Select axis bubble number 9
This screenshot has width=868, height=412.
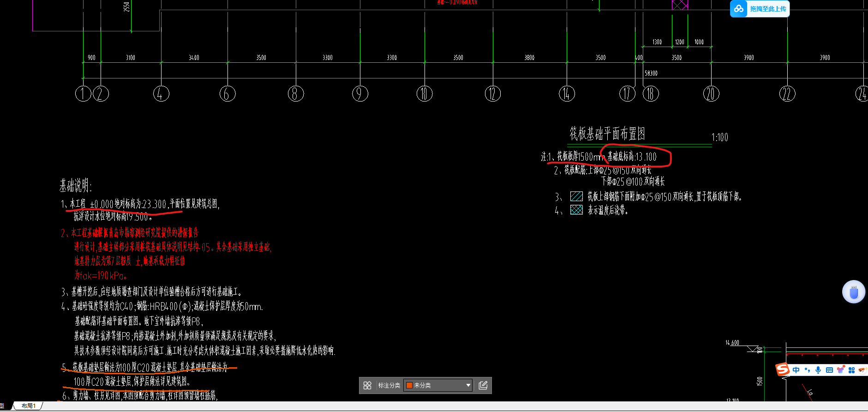(x=360, y=94)
